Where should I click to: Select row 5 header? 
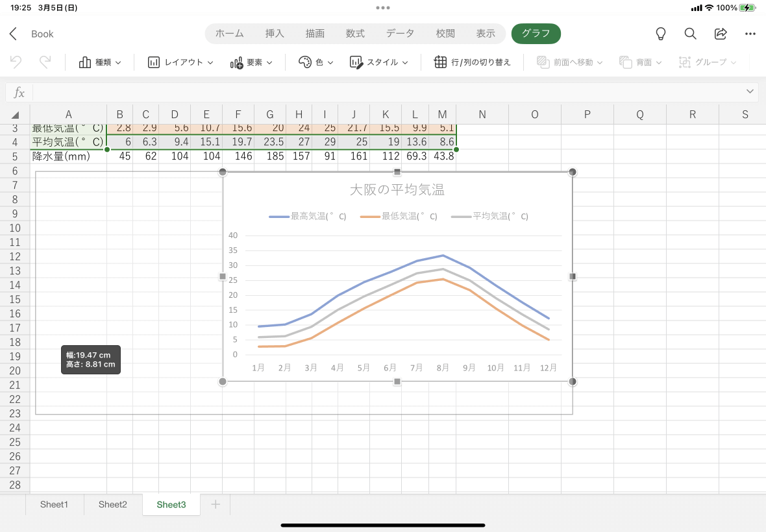point(15,156)
